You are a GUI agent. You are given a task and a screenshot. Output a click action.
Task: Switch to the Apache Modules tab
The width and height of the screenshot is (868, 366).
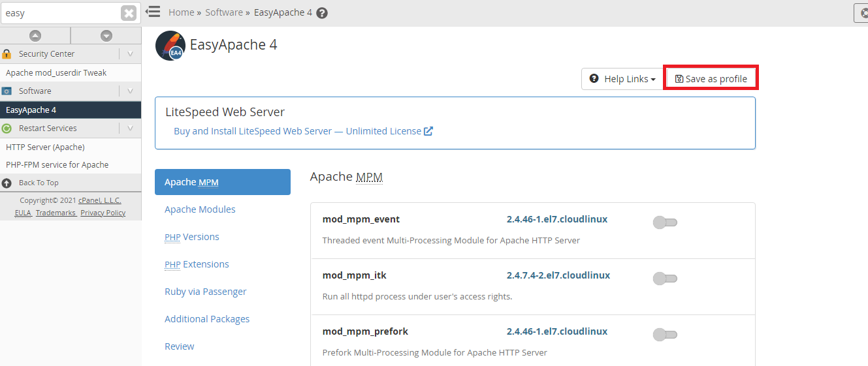tap(200, 209)
